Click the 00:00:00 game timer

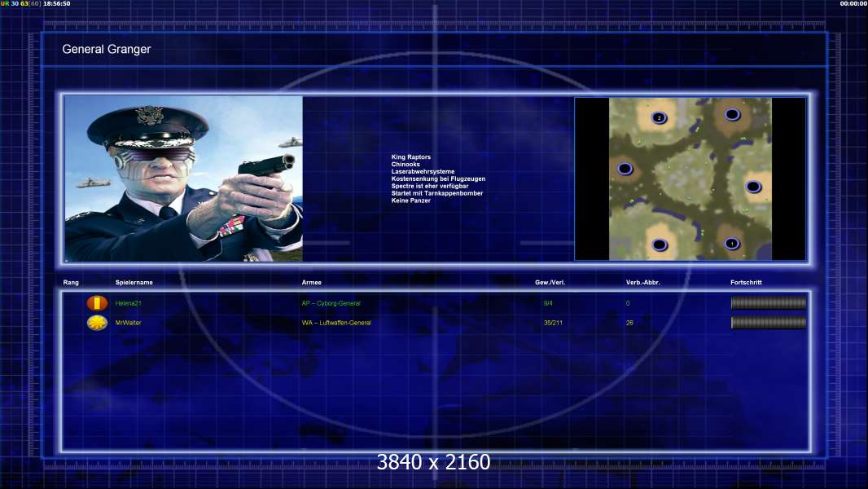tap(853, 3)
